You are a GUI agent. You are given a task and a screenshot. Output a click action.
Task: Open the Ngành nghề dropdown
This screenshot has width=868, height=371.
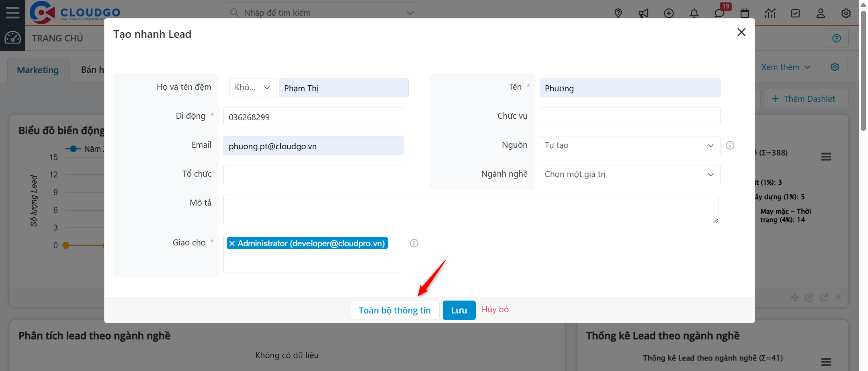tap(629, 174)
